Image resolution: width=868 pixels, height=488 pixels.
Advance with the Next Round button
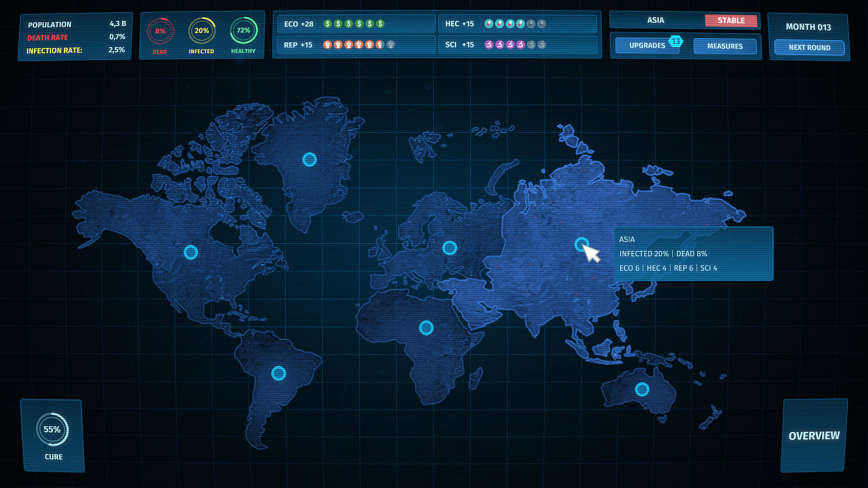[809, 47]
